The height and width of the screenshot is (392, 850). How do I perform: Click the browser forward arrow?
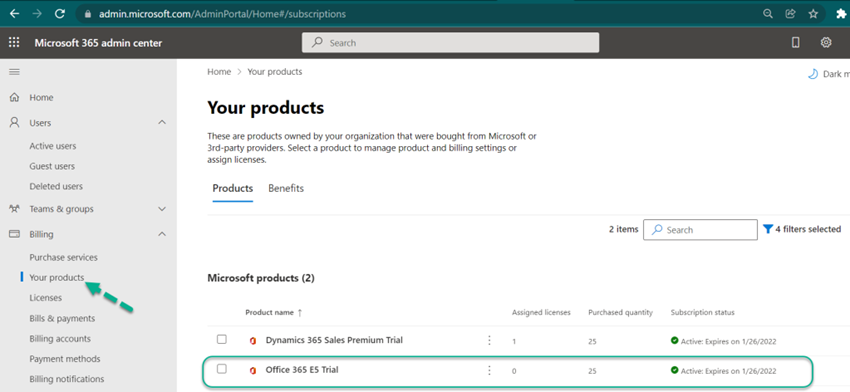coord(37,14)
